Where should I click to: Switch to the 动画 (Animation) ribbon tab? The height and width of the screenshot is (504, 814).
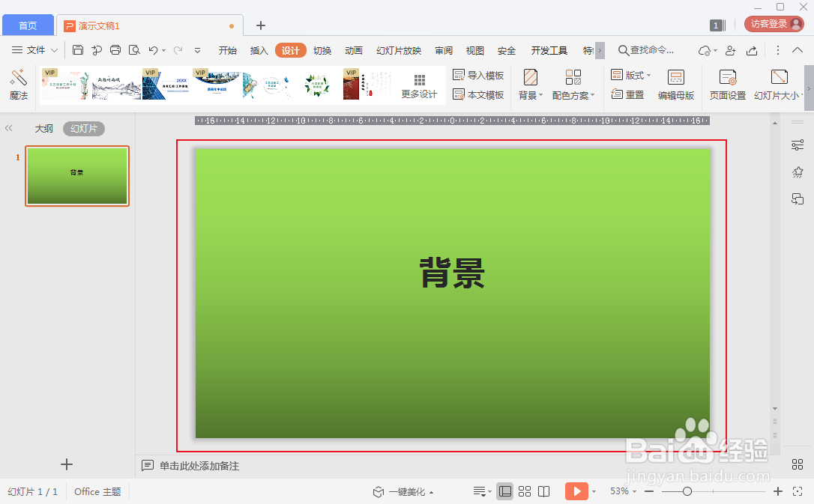[x=353, y=50]
